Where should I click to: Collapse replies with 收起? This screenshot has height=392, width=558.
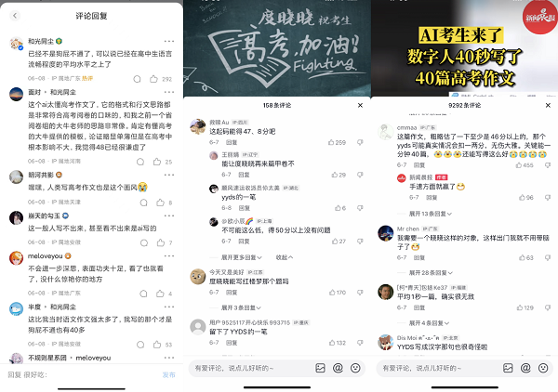[285, 257]
